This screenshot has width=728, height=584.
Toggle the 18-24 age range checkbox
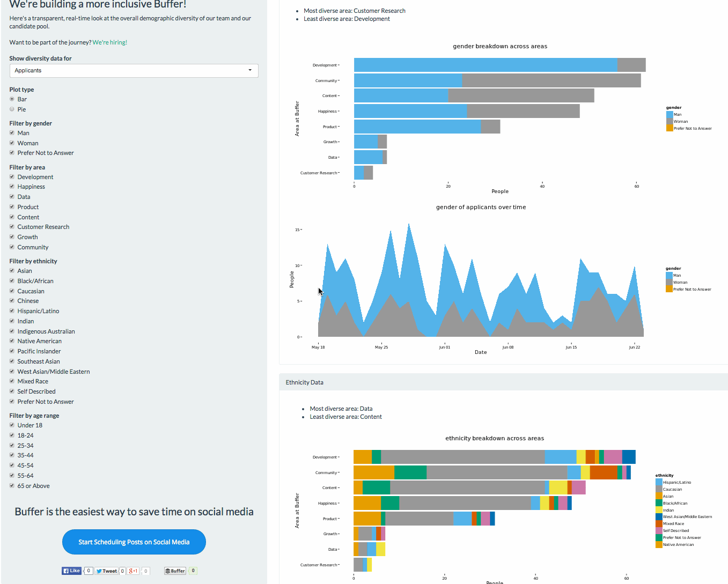pos(12,435)
